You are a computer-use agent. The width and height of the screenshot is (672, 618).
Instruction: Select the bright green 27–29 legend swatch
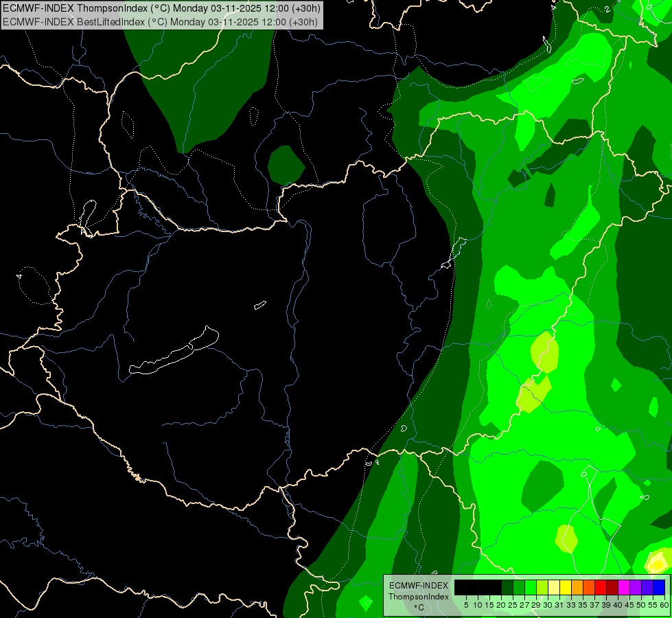(531, 587)
